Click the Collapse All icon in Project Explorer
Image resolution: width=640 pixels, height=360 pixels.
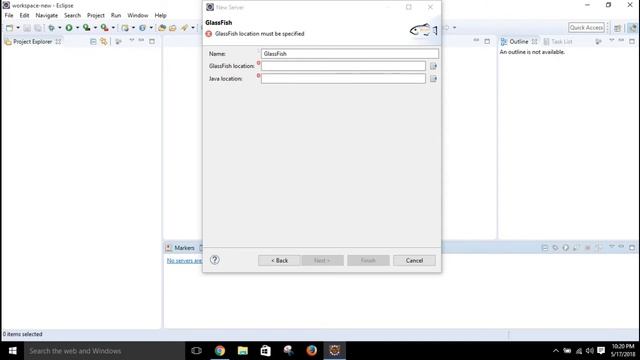tap(93, 42)
